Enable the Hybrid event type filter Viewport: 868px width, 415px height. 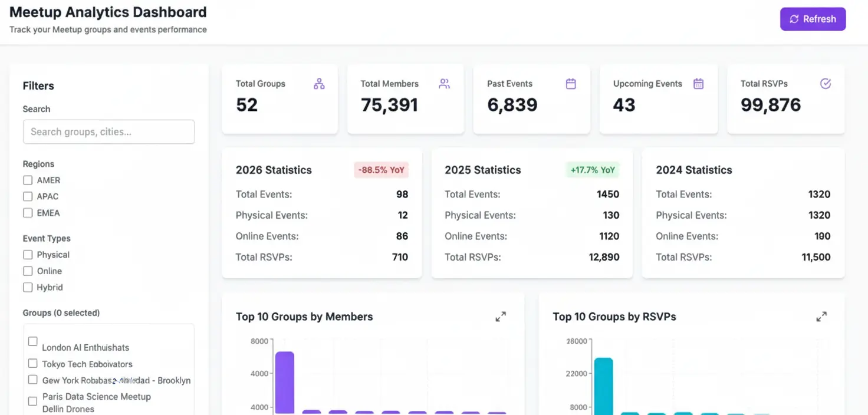coord(28,288)
